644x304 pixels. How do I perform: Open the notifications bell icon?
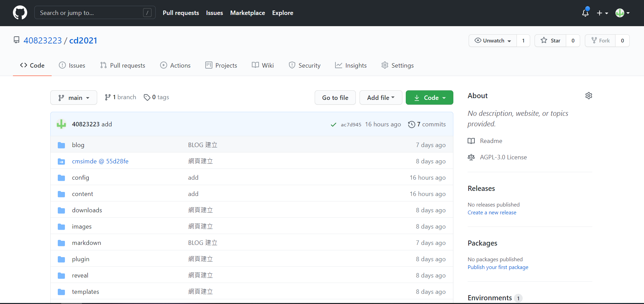coord(585,13)
